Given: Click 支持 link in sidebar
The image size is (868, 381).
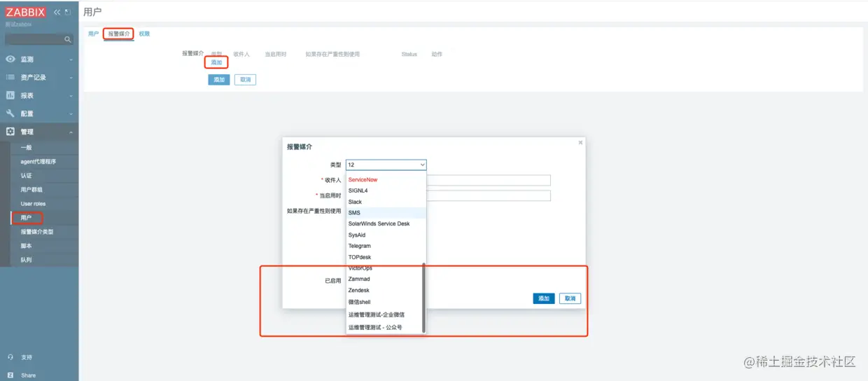Looking at the screenshot, I should 27,357.
